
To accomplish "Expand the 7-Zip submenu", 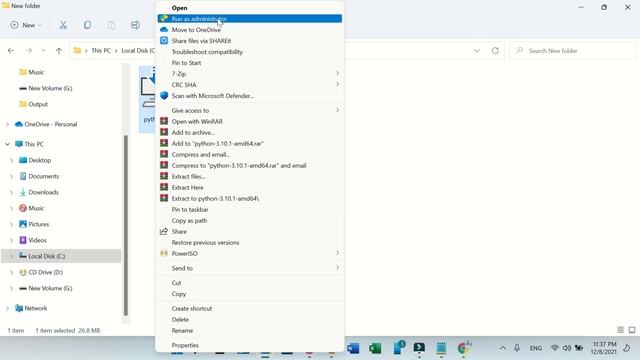I will [250, 74].
